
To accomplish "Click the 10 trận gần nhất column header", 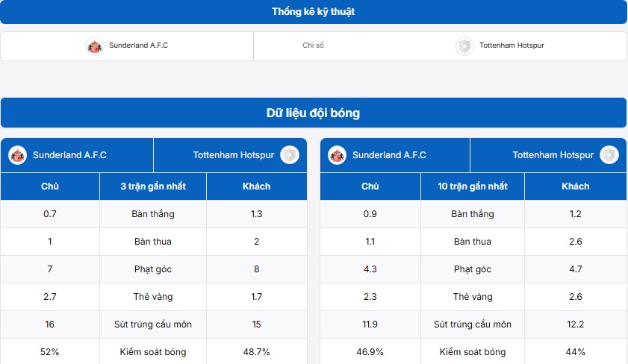I will tap(473, 186).
